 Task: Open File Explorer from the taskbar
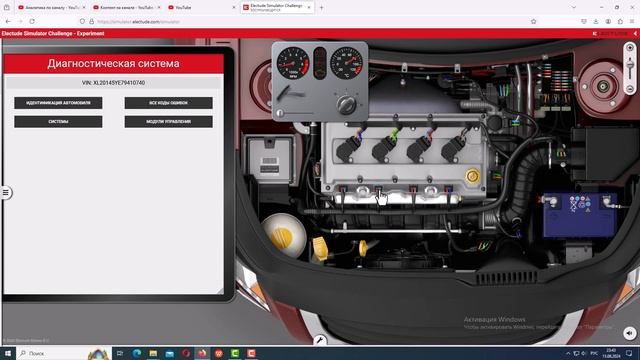point(153,353)
